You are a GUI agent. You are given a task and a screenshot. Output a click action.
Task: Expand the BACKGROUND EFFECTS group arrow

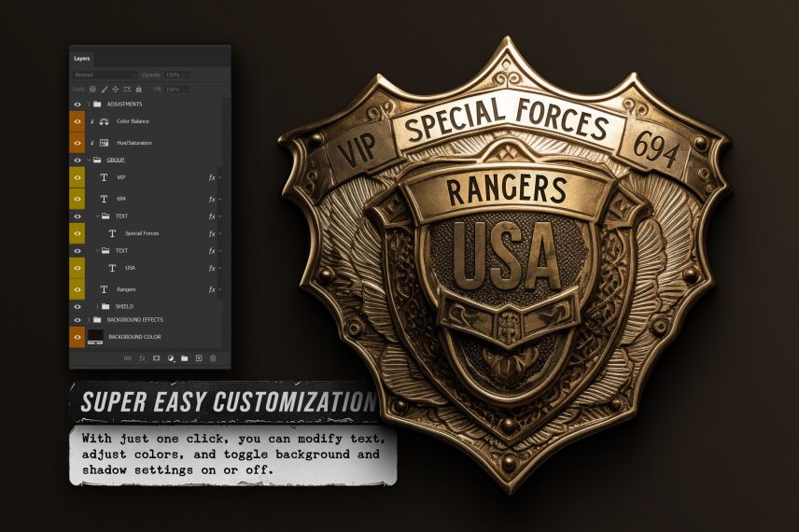click(x=90, y=320)
